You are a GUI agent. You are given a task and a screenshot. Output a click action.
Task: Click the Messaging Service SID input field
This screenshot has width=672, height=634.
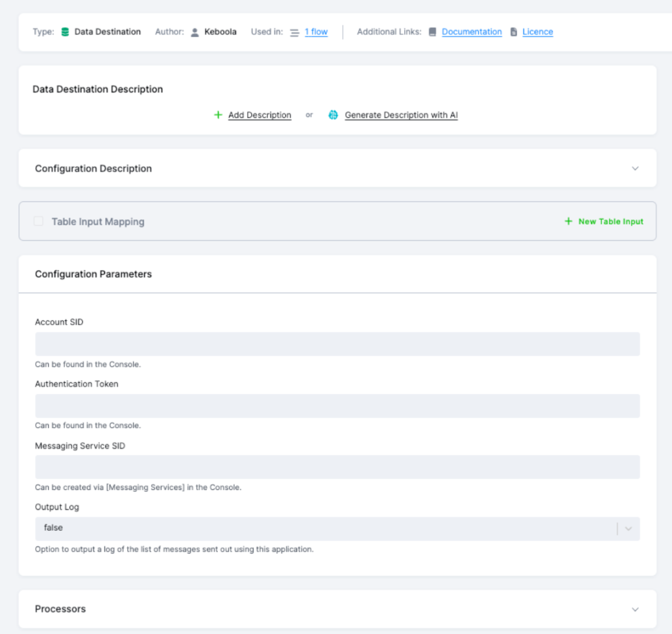click(337, 467)
